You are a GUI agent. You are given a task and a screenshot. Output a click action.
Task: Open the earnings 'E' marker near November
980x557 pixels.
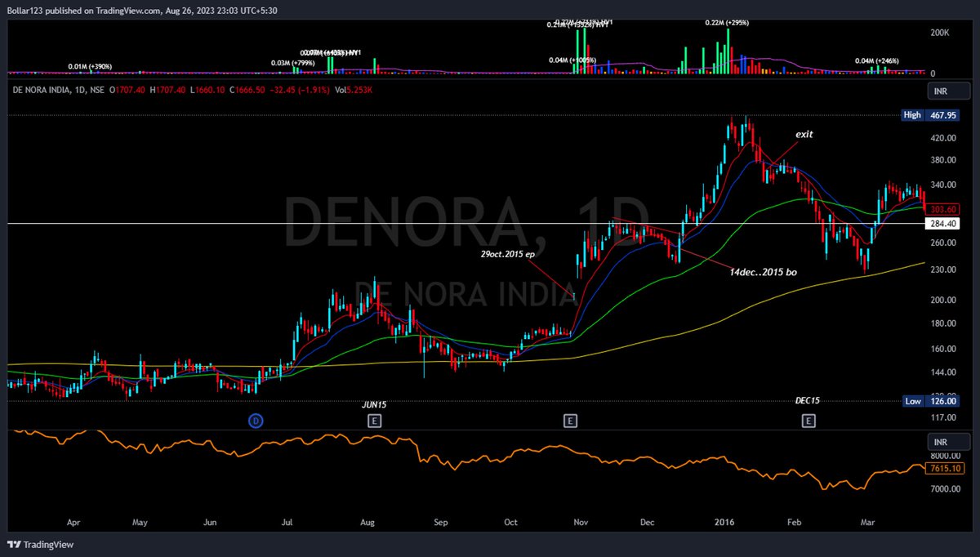[570, 421]
